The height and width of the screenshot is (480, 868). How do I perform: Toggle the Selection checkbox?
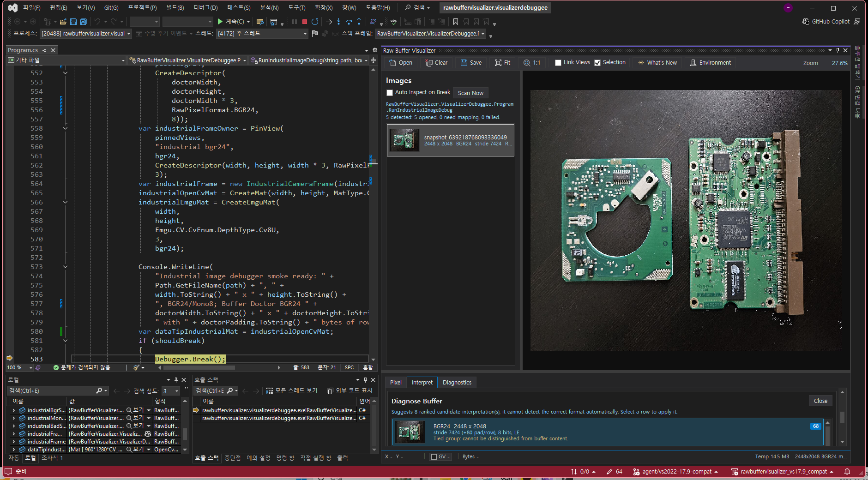tap(597, 63)
